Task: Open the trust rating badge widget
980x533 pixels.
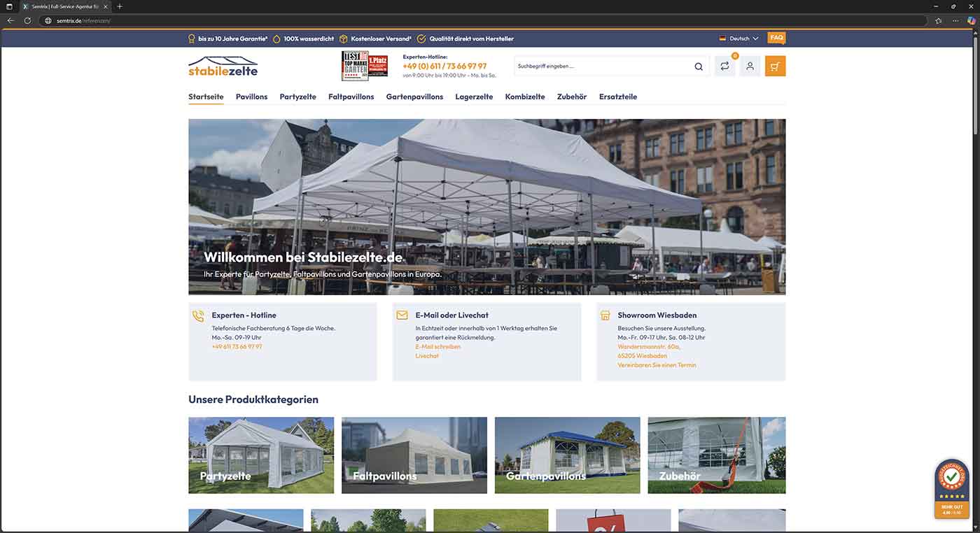Action: tap(951, 489)
